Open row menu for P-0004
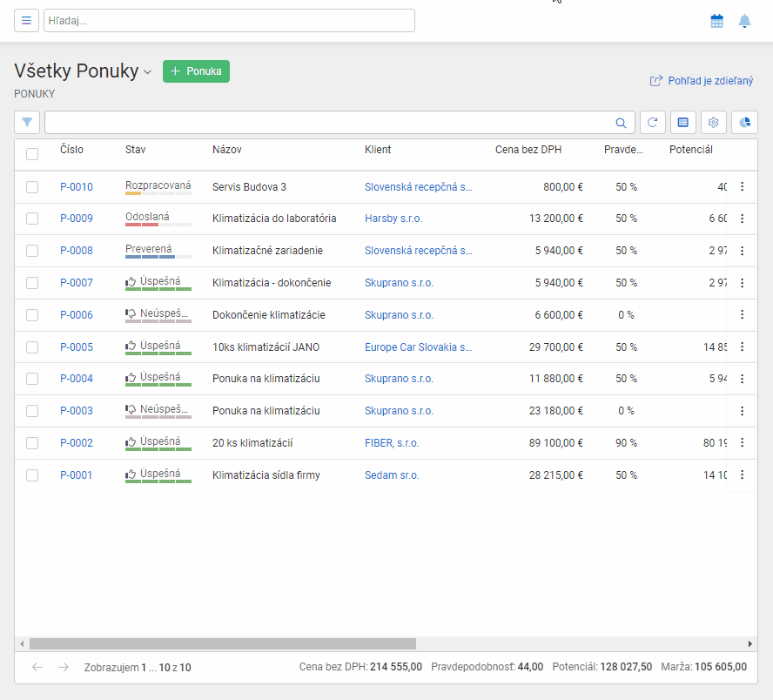Image resolution: width=773 pixels, height=700 pixels. tap(742, 379)
